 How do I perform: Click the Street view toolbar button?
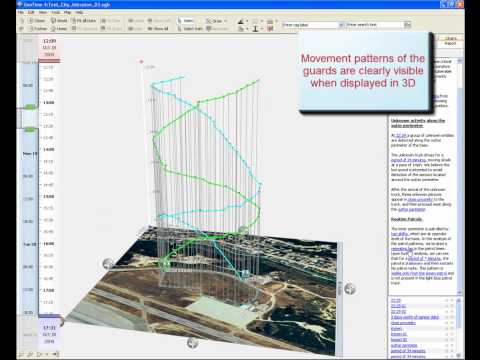pyautogui.click(x=59, y=21)
